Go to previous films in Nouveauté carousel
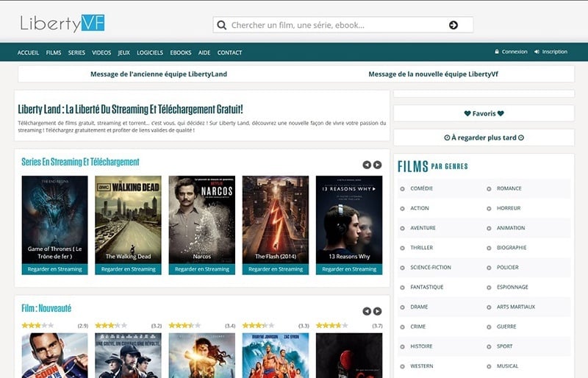588x378 pixels. tap(367, 311)
